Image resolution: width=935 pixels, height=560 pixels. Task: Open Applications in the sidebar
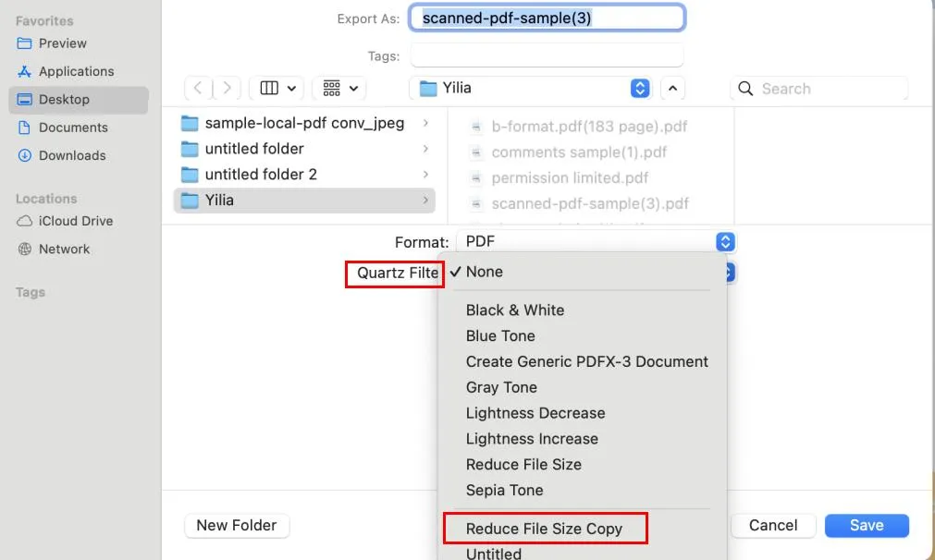click(77, 71)
